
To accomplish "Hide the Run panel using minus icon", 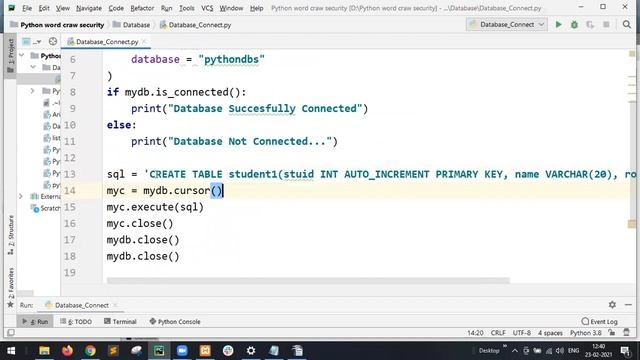I will 628,304.
